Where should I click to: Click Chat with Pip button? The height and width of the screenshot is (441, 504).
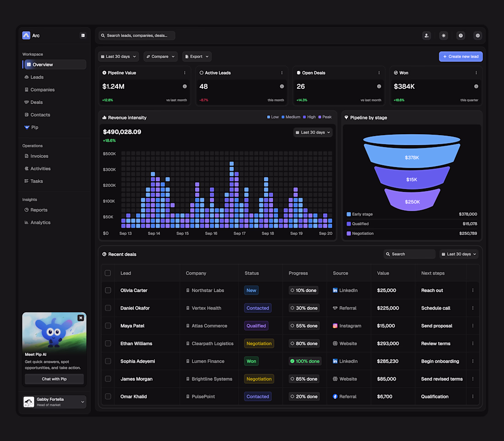(x=55, y=379)
